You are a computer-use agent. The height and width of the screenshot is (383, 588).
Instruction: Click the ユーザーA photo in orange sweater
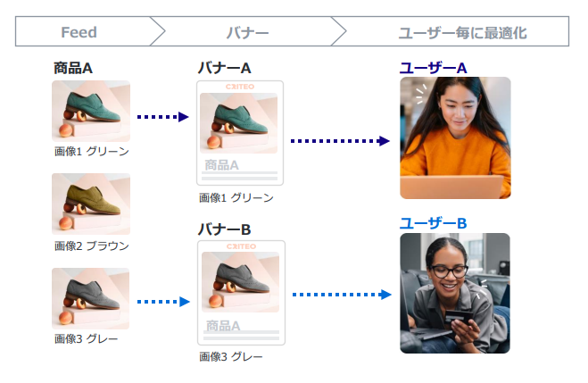point(455,137)
